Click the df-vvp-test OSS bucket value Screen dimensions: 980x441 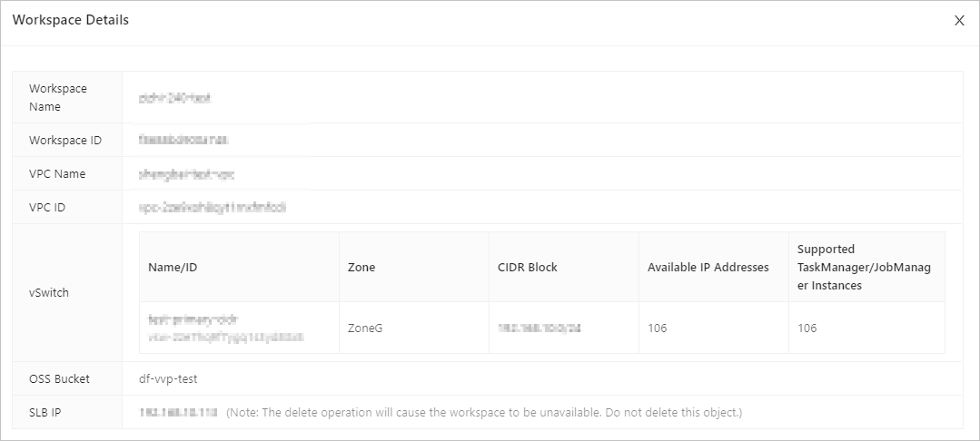[168, 378]
